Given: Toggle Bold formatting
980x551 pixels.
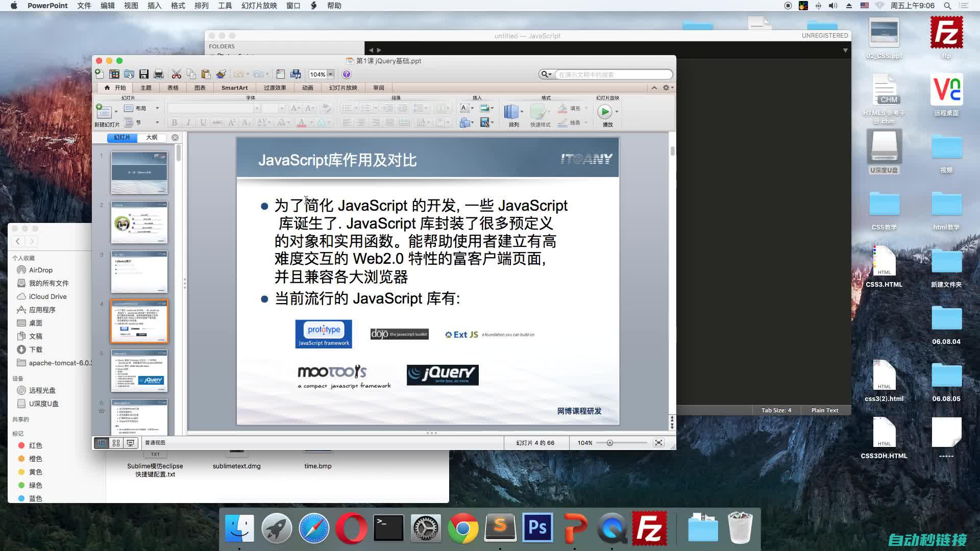Looking at the screenshot, I should [x=174, y=122].
